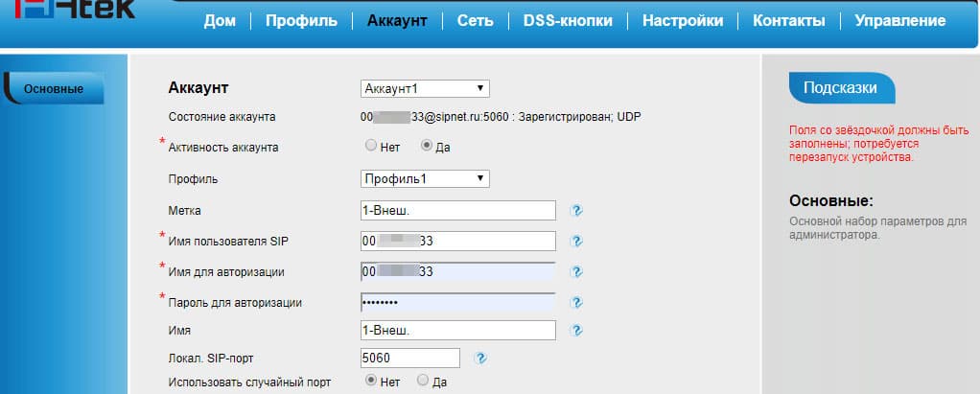Open the Профиль menu
980x394 pixels.
[301, 20]
